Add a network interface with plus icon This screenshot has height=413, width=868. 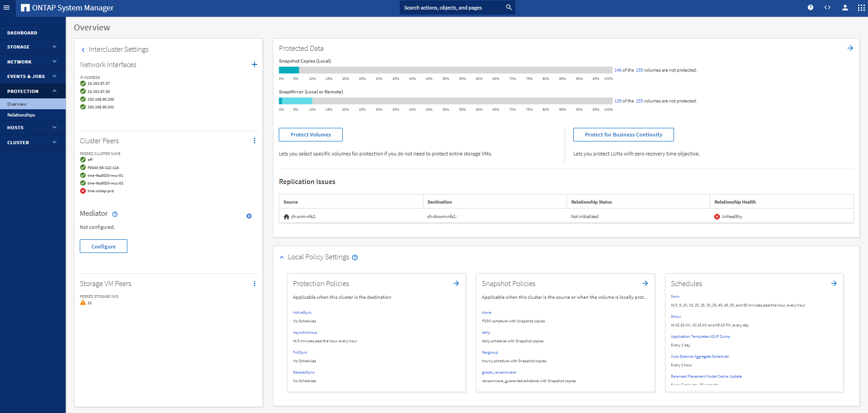(x=254, y=64)
